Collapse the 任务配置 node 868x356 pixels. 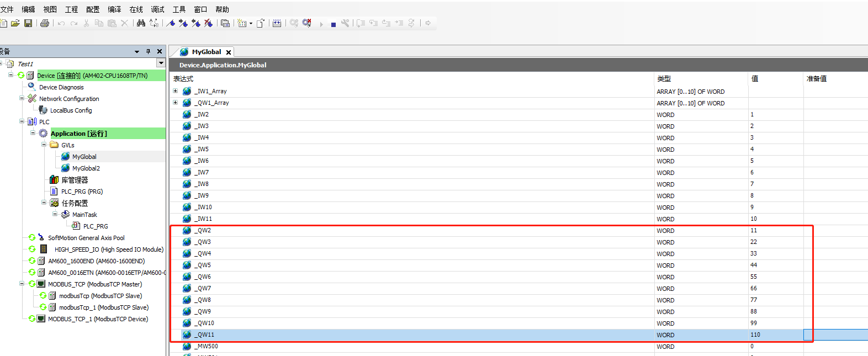(x=44, y=203)
